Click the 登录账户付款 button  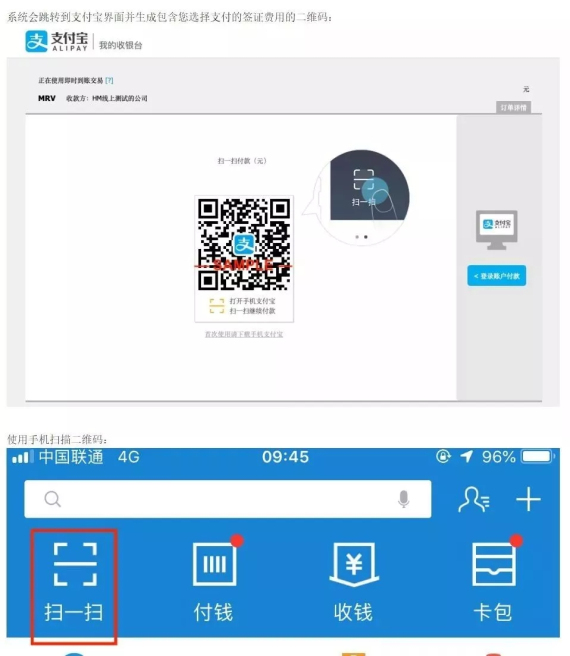(496, 276)
